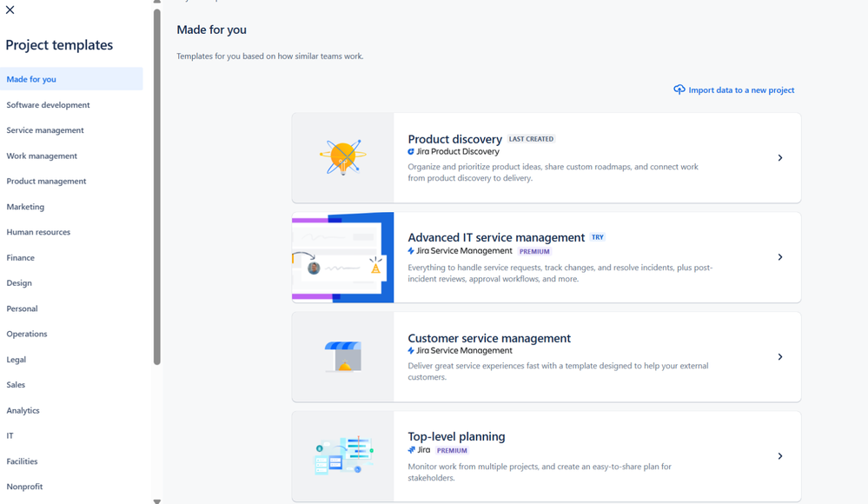This screenshot has width=868, height=504.
Task: Click the Project templates sidebar heading
Action: click(x=59, y=45)
